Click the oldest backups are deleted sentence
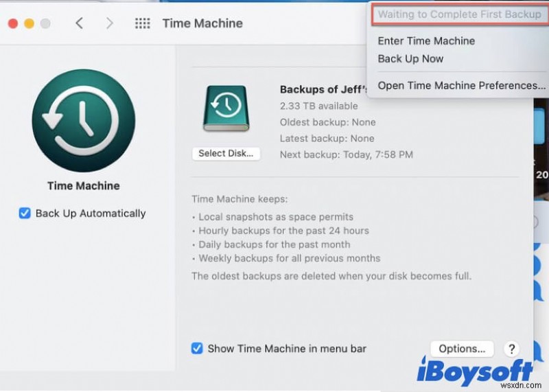The image size is (549, 392). 331,276
